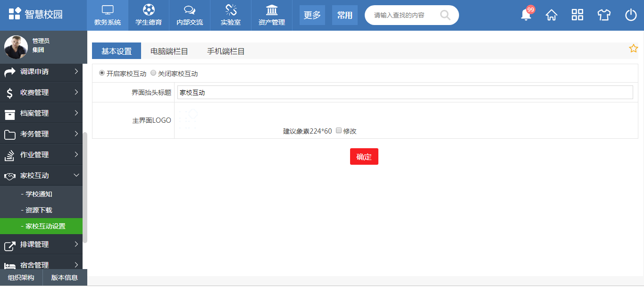Expand 排课管理 chevron
The width and height of the screenshot is (644, 287).
pos(76,244)
